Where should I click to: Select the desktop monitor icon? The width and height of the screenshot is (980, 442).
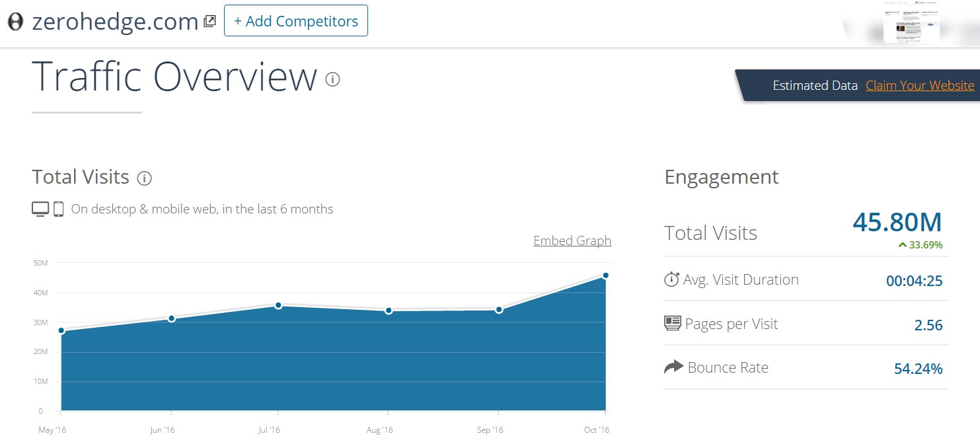tap(40, 209)
